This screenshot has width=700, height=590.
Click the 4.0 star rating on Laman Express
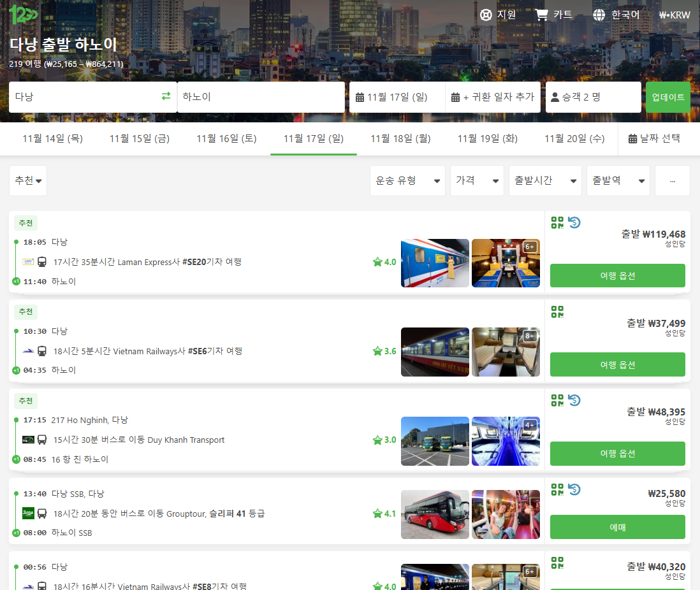pyautogui.click(x=384, y=262)
